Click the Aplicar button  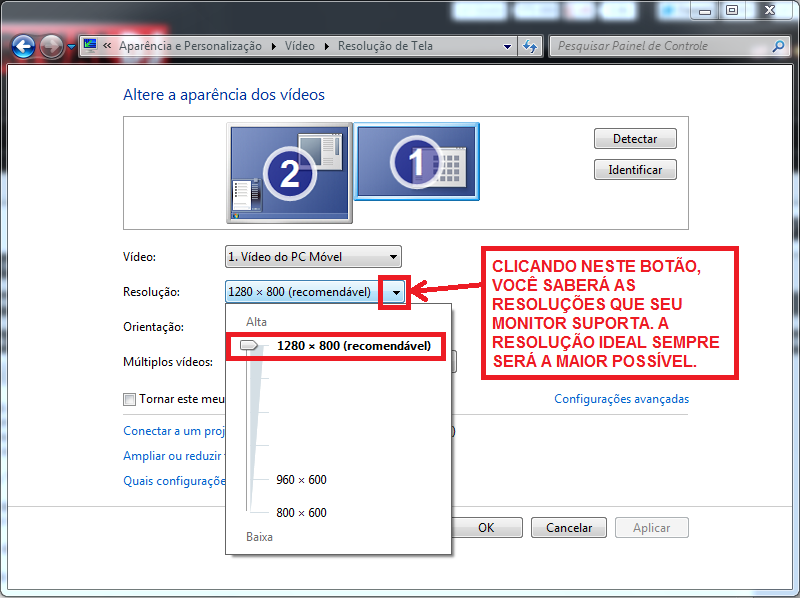(652, 528)
